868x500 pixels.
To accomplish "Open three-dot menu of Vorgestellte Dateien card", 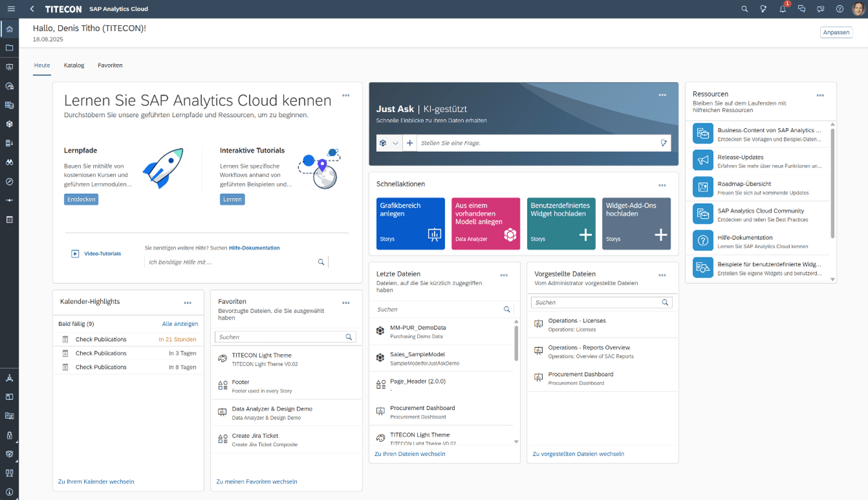I will coord(662,276).
